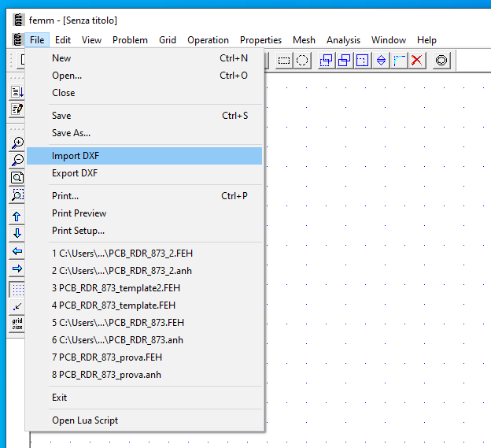Screen dimensions: 491x448
Task: Click the list with pencil icon
Action: (x=17, y=109)
